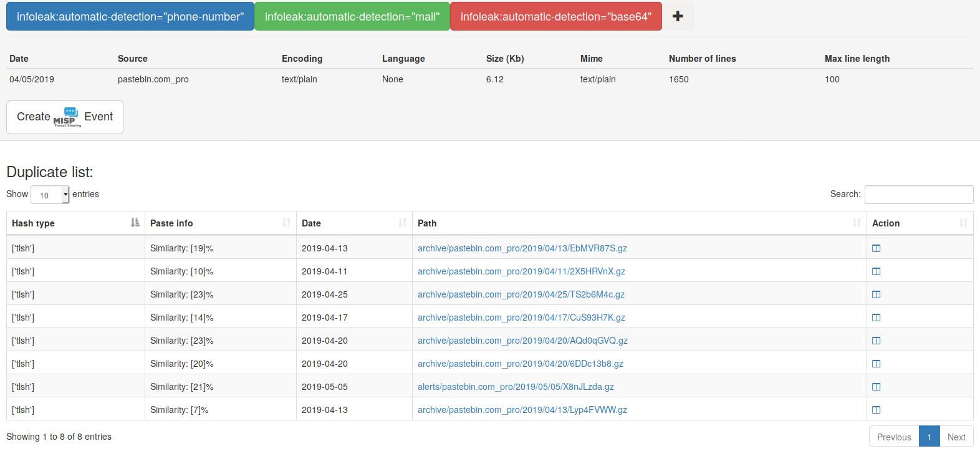Open side-by-side view for EbMVR87S.gz duplicate

point(876,248)
